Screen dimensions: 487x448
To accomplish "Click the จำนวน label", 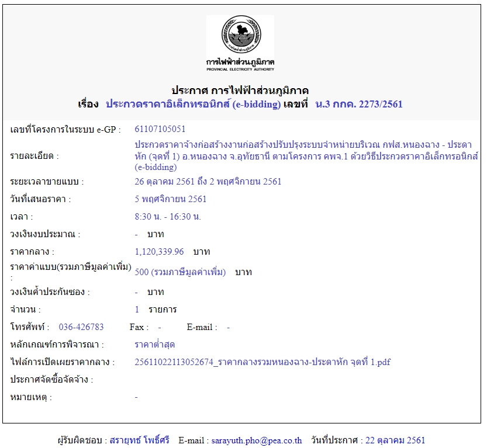I will pyautogui.click(x=25, y=310).
